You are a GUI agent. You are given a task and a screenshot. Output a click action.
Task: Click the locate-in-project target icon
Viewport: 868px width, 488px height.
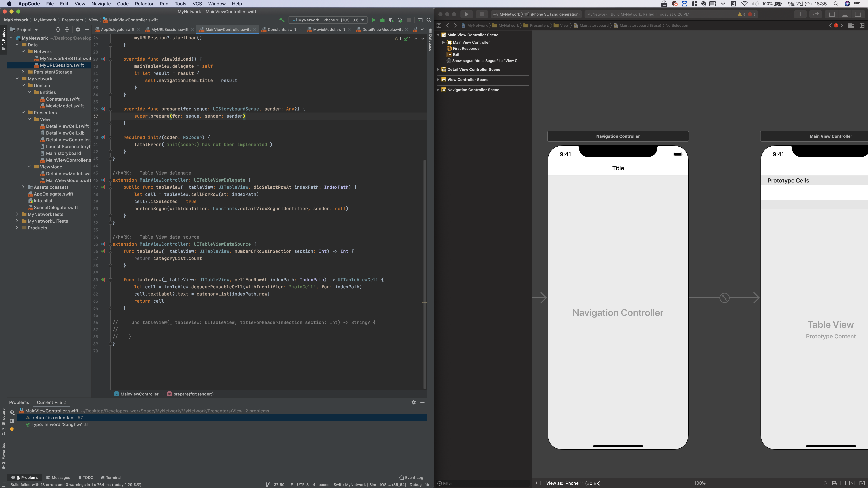(58, 30)
